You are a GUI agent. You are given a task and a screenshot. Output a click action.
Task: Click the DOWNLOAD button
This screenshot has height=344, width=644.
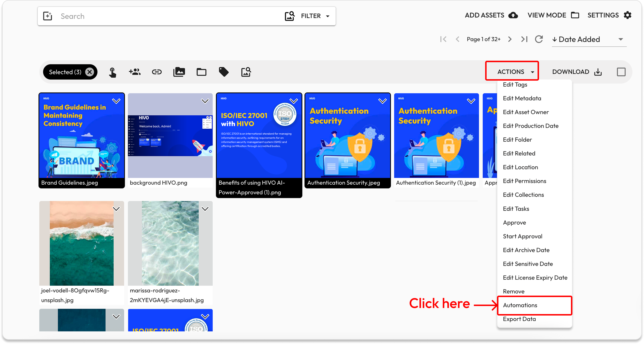click(577, 72)
